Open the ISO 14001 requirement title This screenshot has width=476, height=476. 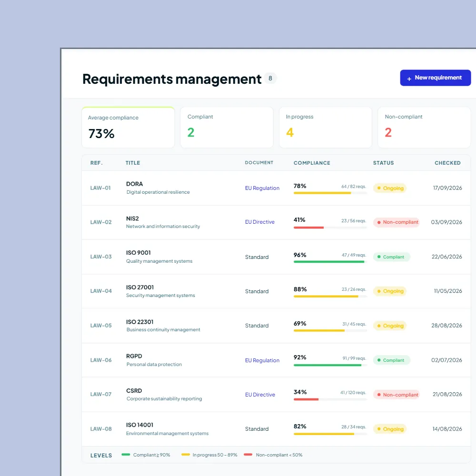139,425
